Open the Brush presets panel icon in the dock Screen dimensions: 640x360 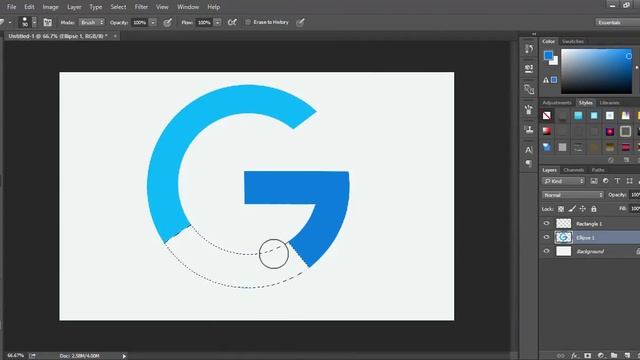[529, 109]
